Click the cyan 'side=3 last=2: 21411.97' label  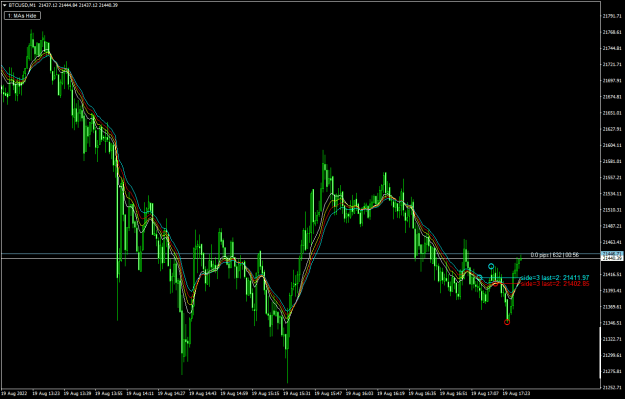[x=555, y=277]
